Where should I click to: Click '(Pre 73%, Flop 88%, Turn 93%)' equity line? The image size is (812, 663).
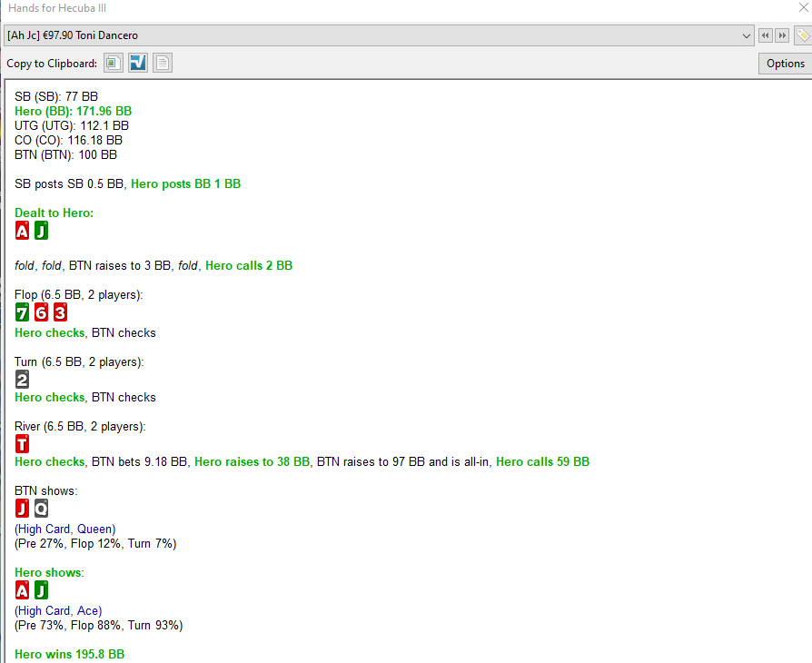tap(99, 625)
